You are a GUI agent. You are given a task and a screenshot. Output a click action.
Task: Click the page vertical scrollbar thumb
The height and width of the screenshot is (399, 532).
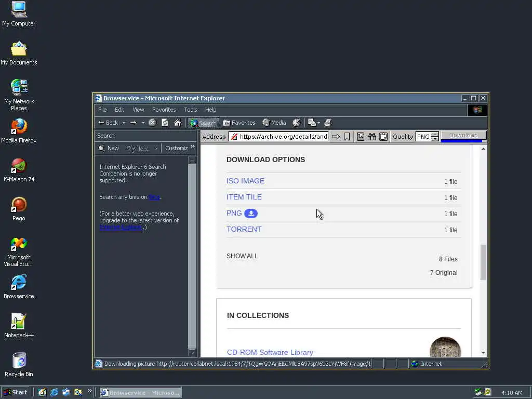(x=484, y=262)
